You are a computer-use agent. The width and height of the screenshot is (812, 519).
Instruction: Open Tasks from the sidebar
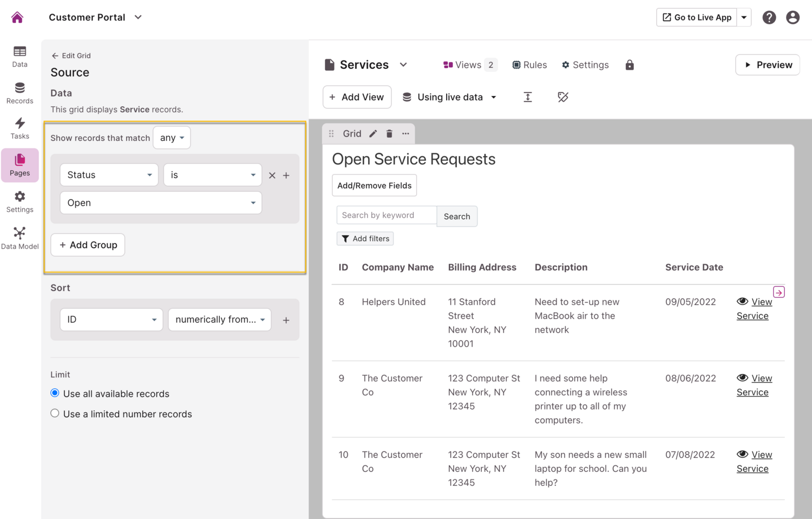19,128
